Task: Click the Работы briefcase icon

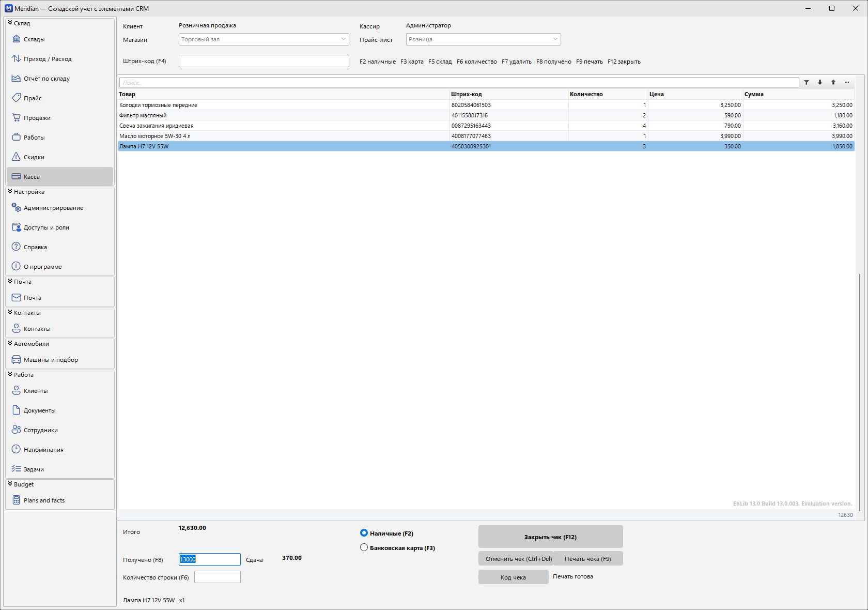Action: [x=16, y=137]
